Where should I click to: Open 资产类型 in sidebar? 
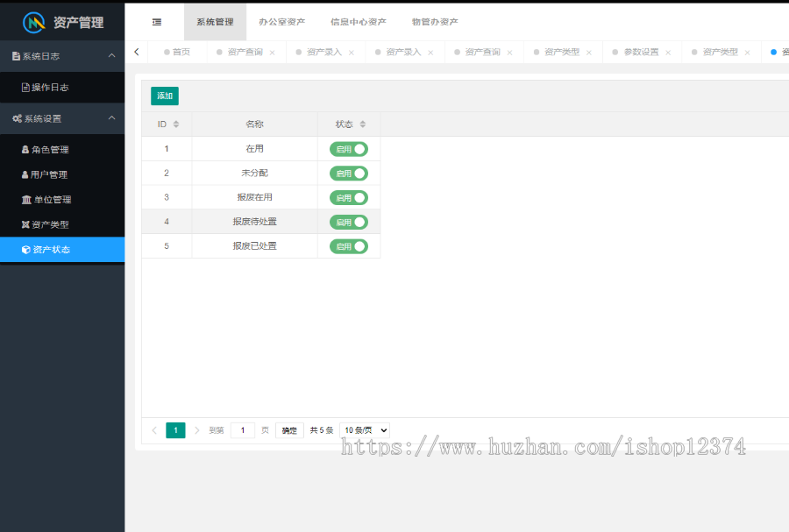click(x=62, y=224)
